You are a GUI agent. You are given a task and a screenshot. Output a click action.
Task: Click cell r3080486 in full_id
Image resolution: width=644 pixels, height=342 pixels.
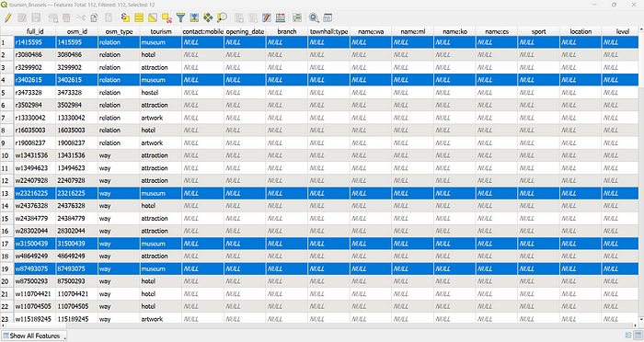[35, 54]
